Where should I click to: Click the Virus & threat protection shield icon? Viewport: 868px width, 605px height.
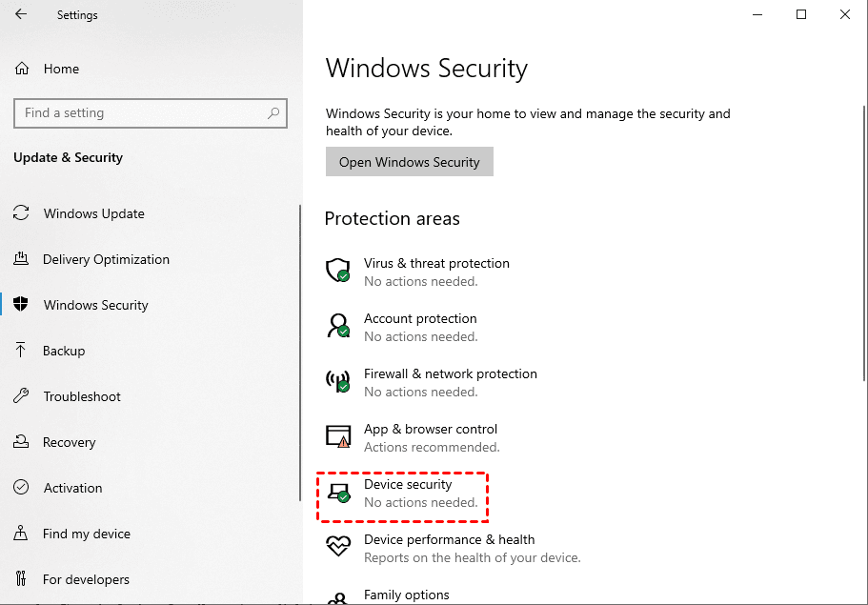[x=338, y=271]
